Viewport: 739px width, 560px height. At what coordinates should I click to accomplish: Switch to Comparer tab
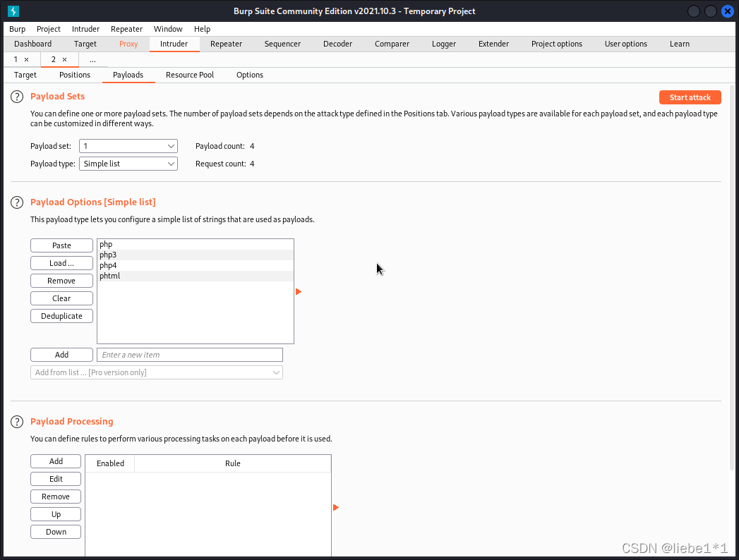tap(392, 44)
